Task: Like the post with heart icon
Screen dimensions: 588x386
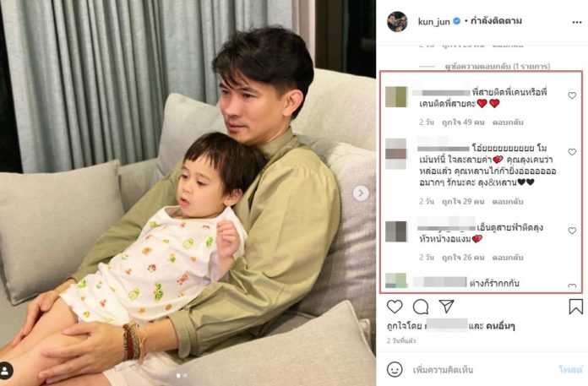Action: click(x=395, y=307)
